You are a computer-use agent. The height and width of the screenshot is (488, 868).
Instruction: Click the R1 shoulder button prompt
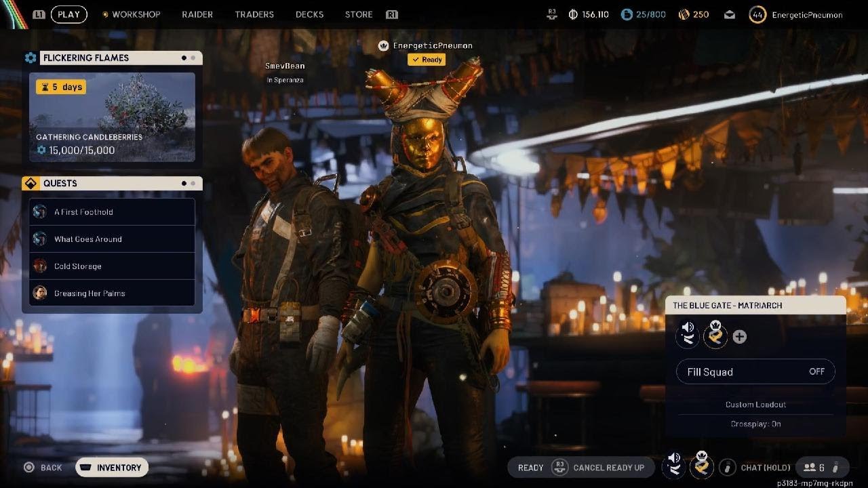[391, 14]
